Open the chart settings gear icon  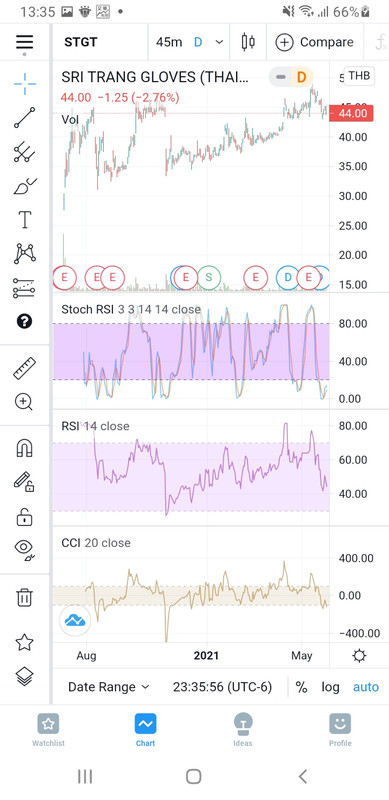359,656
